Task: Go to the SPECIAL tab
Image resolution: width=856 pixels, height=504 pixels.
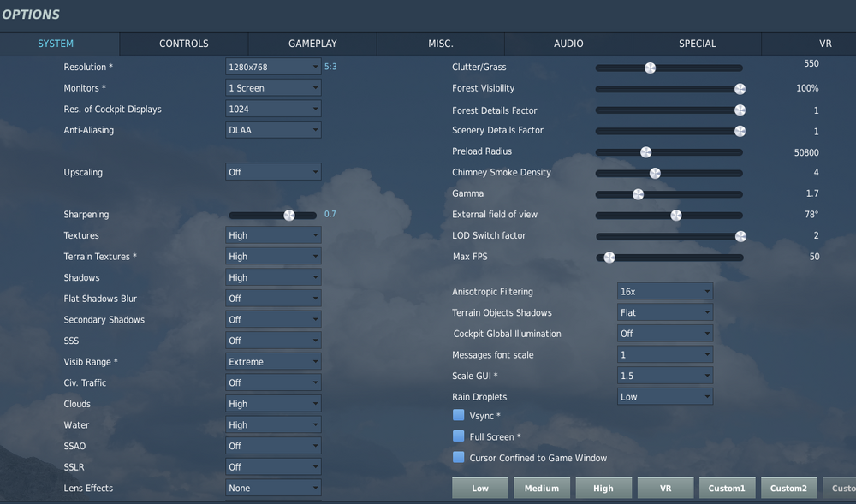Action: coord(697,44)
